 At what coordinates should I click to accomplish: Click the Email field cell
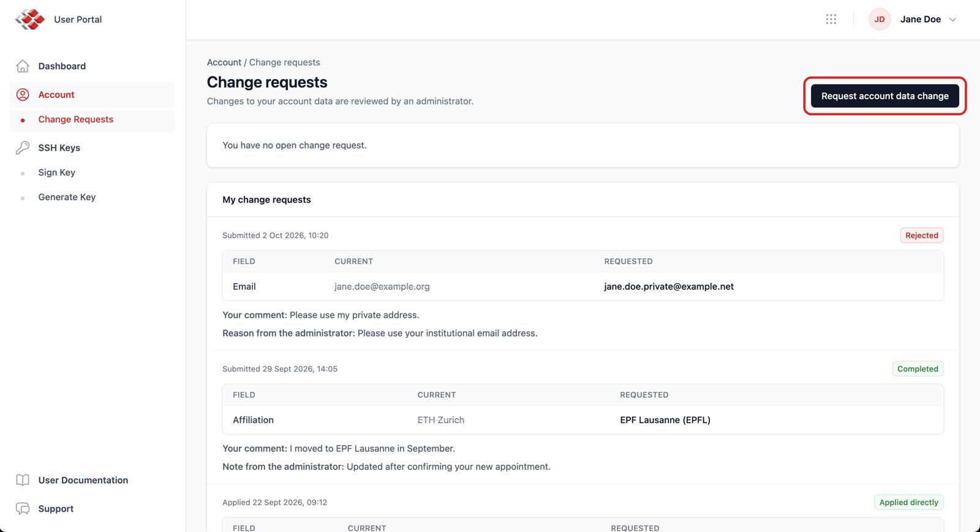pos(244,287)
